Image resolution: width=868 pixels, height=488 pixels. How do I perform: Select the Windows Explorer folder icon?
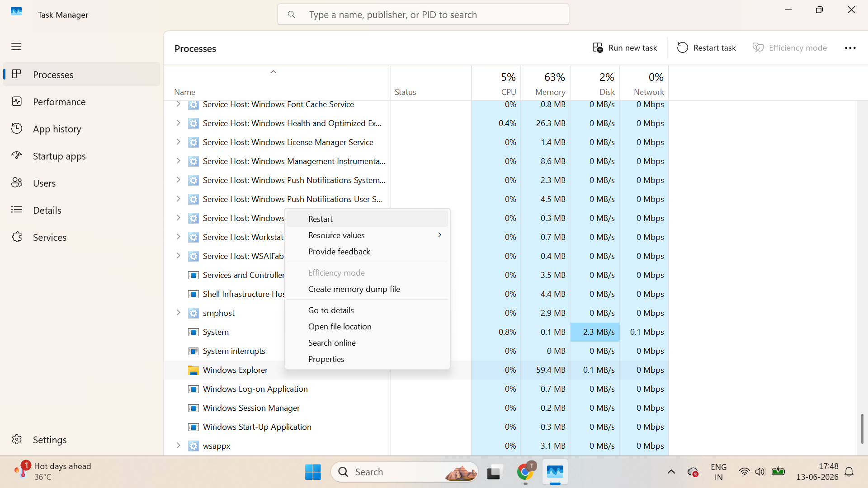193,370
